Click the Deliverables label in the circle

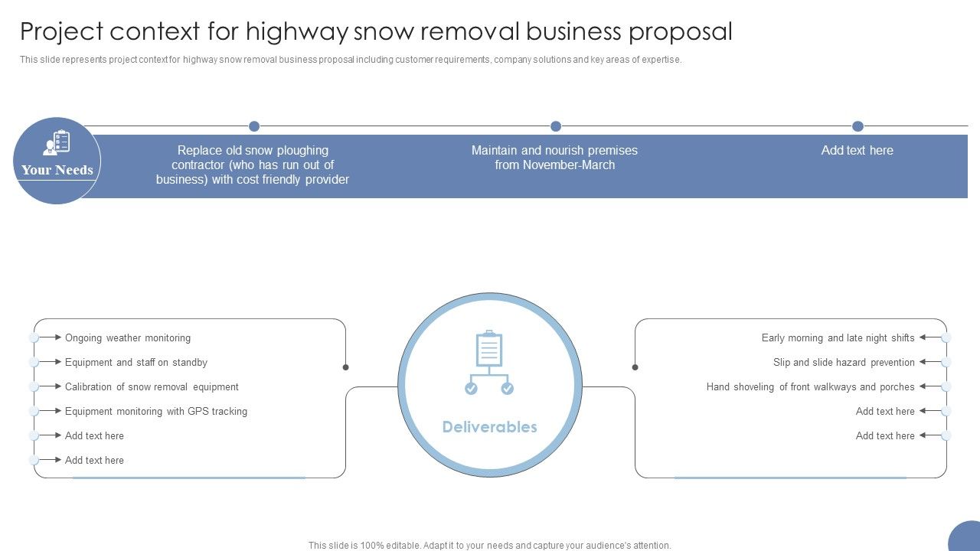pyautogui.click(x=490, y=427)
